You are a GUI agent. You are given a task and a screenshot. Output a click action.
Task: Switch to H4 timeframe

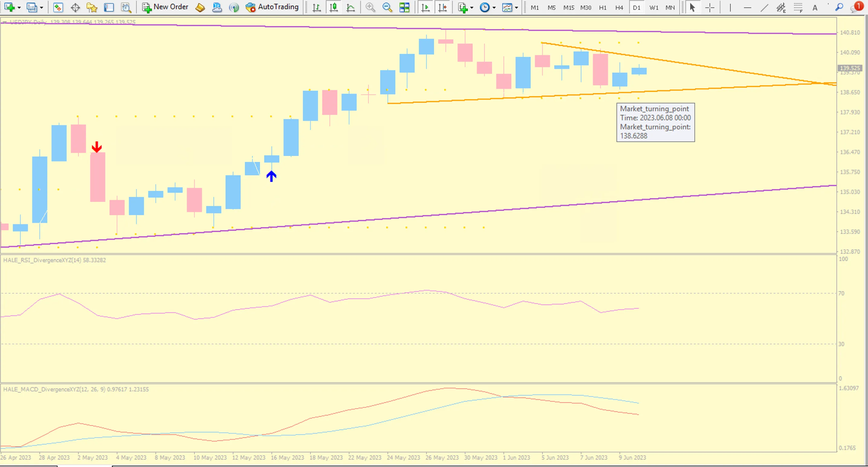coord(619,8)
